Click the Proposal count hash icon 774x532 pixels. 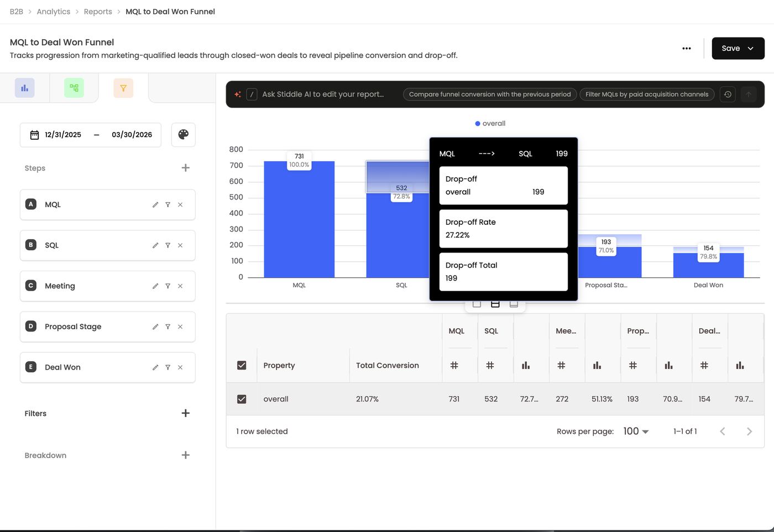coord(633,365)
